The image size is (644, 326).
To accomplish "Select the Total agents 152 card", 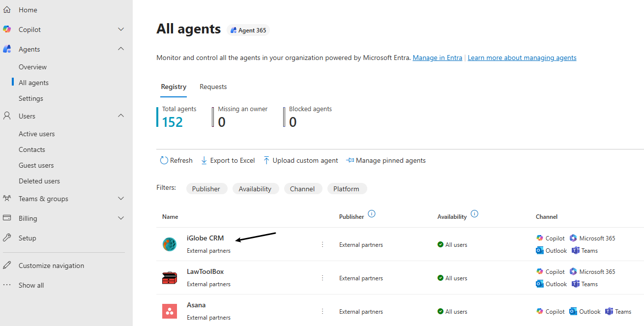I will coord(177,117).
